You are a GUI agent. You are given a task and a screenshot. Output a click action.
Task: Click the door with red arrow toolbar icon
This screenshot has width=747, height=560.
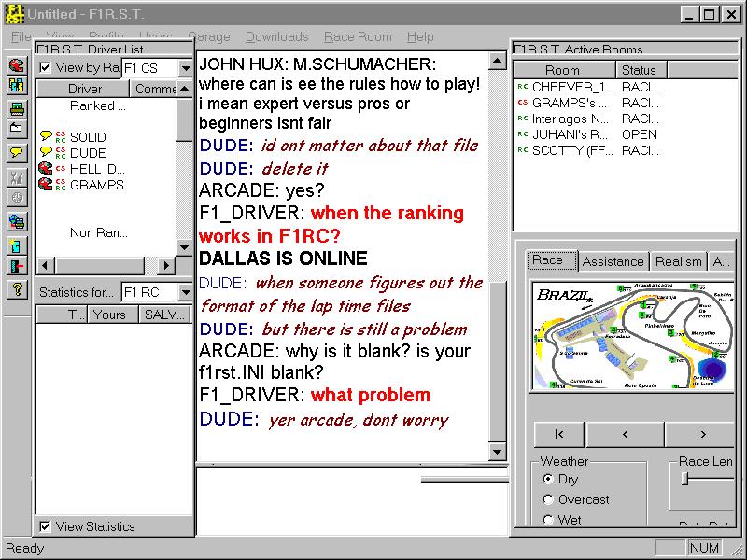coord(17,266)
